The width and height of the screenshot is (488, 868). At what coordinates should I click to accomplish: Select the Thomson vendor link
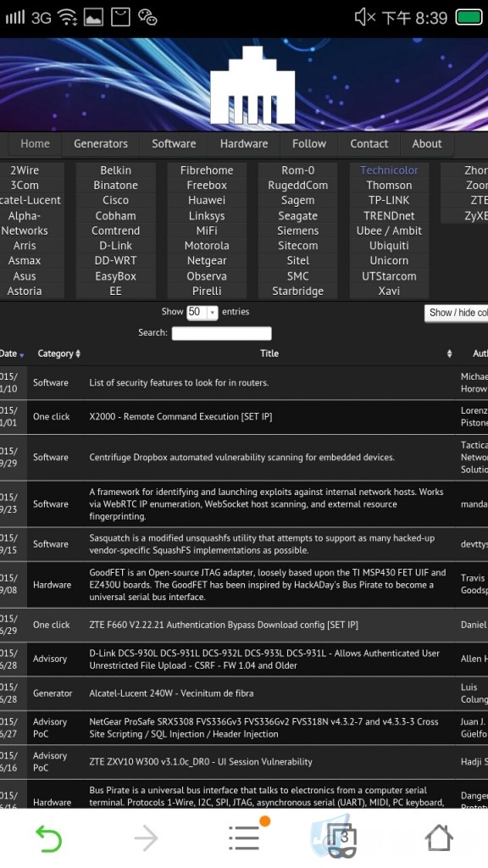point(389,186)
